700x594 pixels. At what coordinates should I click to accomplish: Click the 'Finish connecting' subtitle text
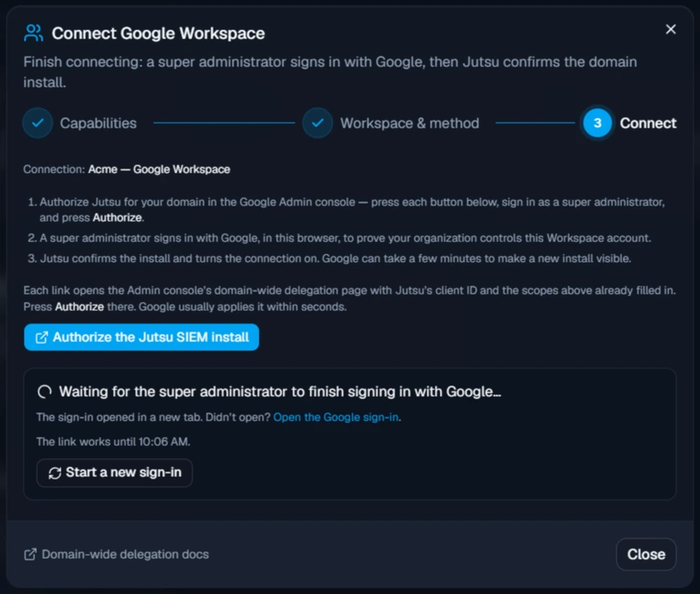[331, 72]
